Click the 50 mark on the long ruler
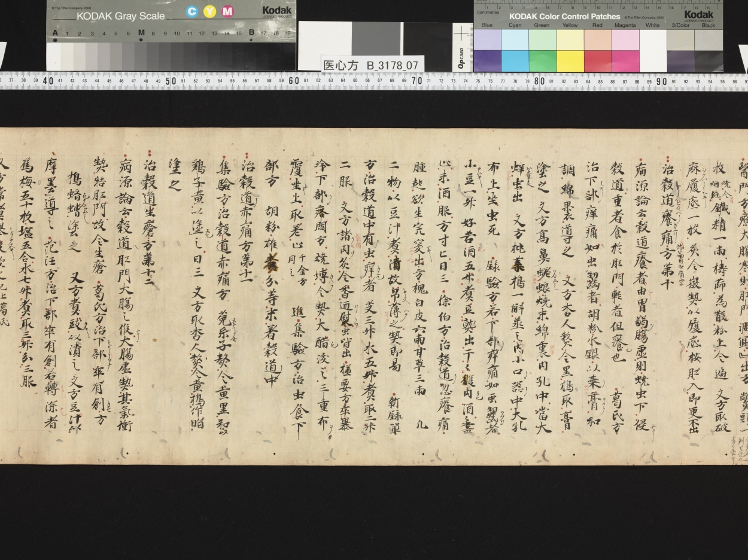The image size is (748, 560). (171, 81)
